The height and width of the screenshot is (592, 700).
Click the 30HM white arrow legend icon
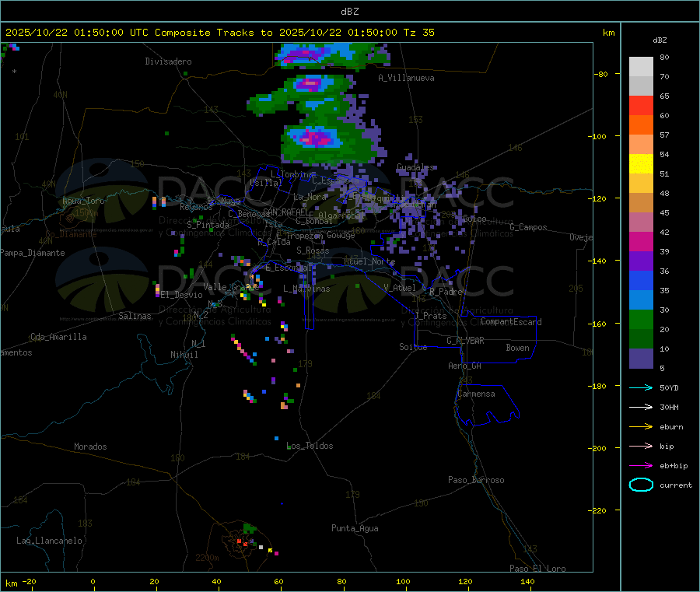641,407
